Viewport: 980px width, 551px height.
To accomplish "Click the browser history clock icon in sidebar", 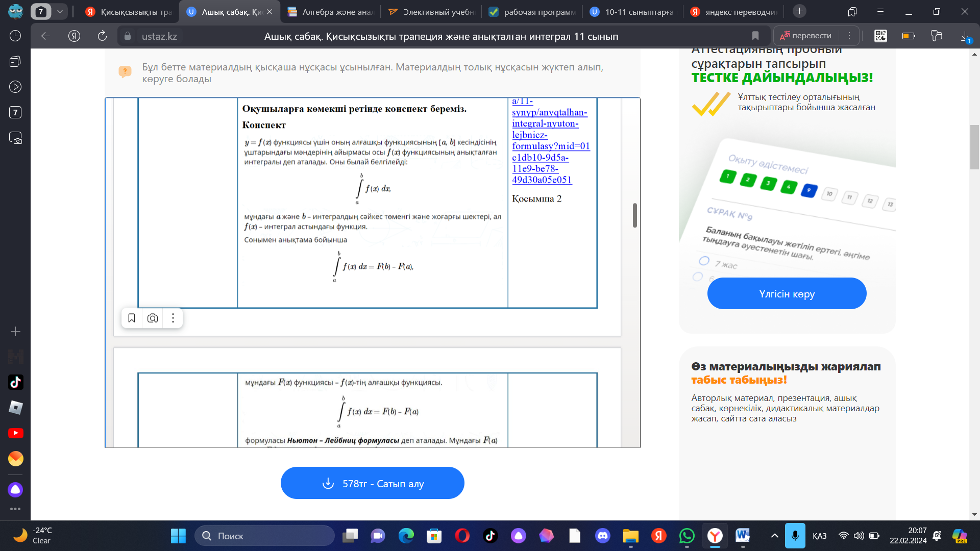I will click(15, 36).
